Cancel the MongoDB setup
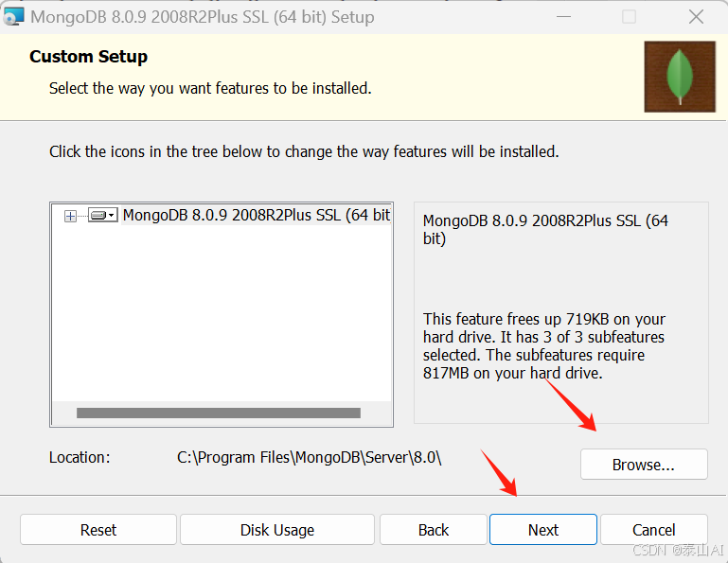The height and width of the screenshot is (563, 728). 654,530
